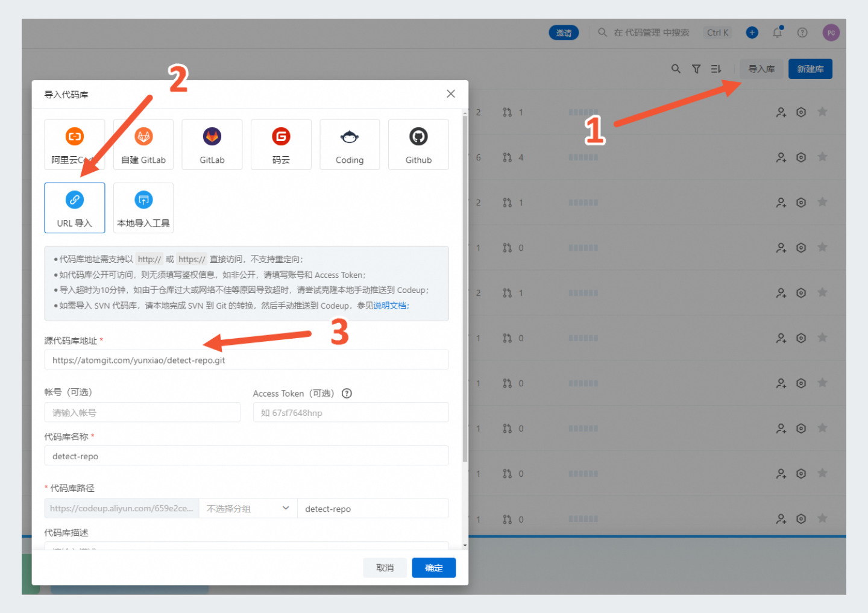
Task: Confirm import with 确定 button
Action: 434,568
